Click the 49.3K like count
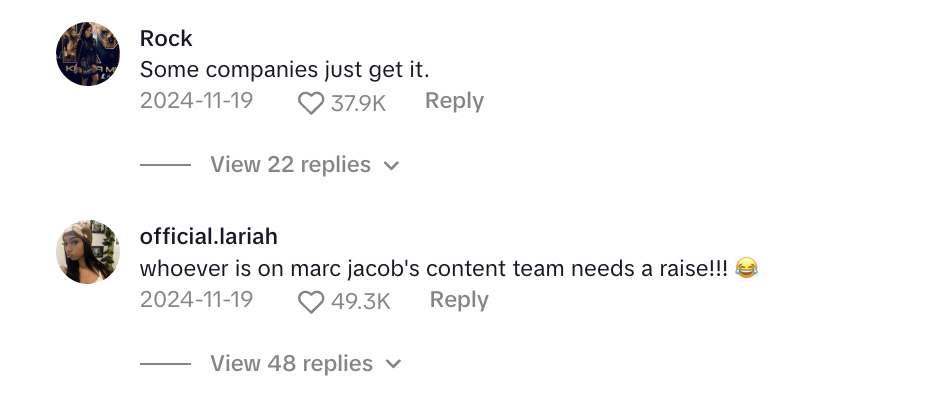The height and width of the screenshot is (406, 950). coord(360,302)
